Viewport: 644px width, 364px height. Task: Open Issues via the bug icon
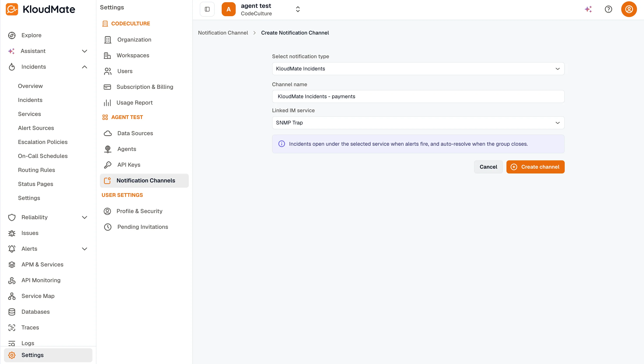[12, 233]
